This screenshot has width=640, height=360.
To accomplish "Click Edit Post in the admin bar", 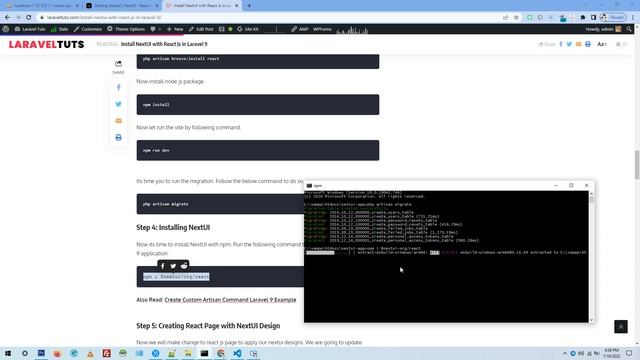I will [x=201, y=29].
